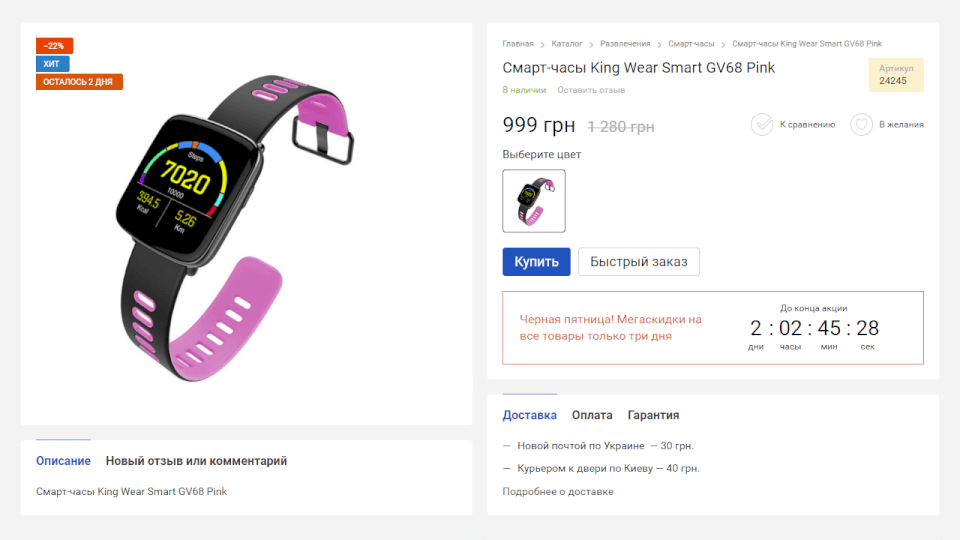Click the compare checkmark circle icon
The width and height of the screenshot is (960, 540).
pos(762,124)
